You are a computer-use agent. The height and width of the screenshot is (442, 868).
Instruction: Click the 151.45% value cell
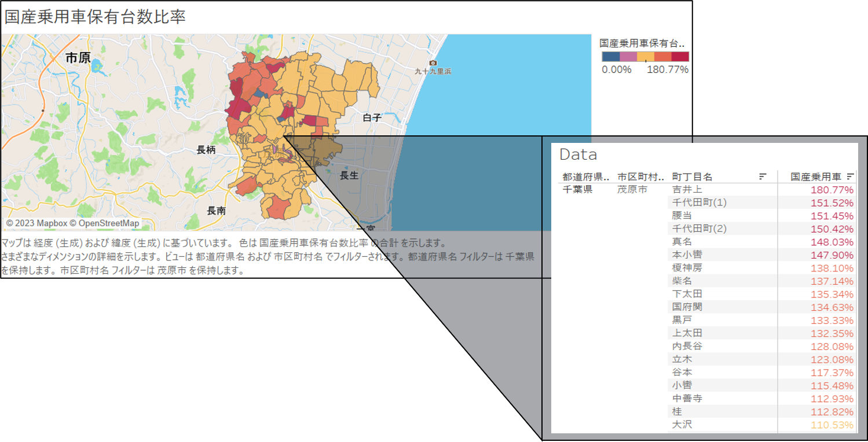coord(832,216)
